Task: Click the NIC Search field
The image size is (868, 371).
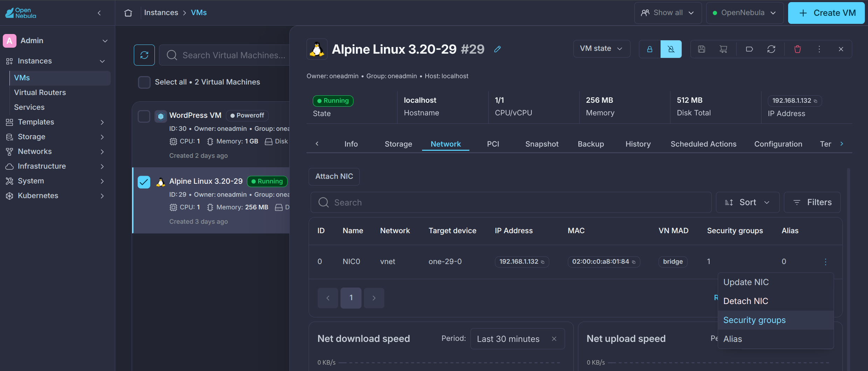Action: pyautogui.click(x=511, y=202)
